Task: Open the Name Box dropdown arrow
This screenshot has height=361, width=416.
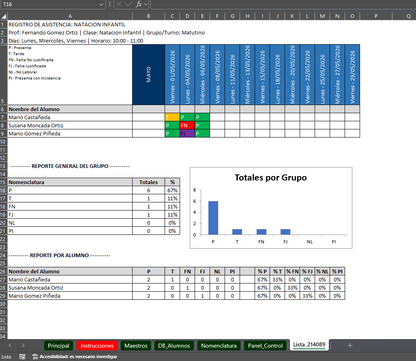Action: [101, 4]
